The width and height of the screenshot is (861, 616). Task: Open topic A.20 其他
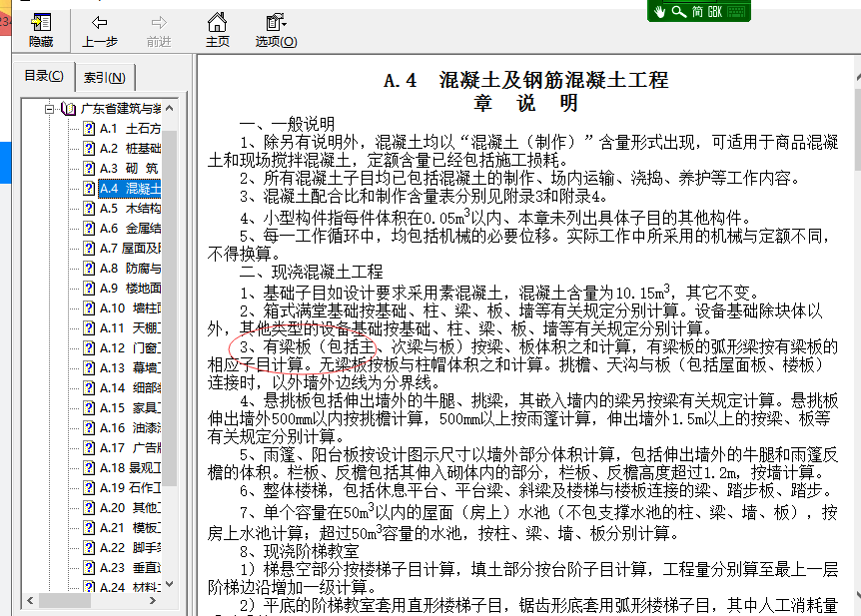tap(130, 507)
